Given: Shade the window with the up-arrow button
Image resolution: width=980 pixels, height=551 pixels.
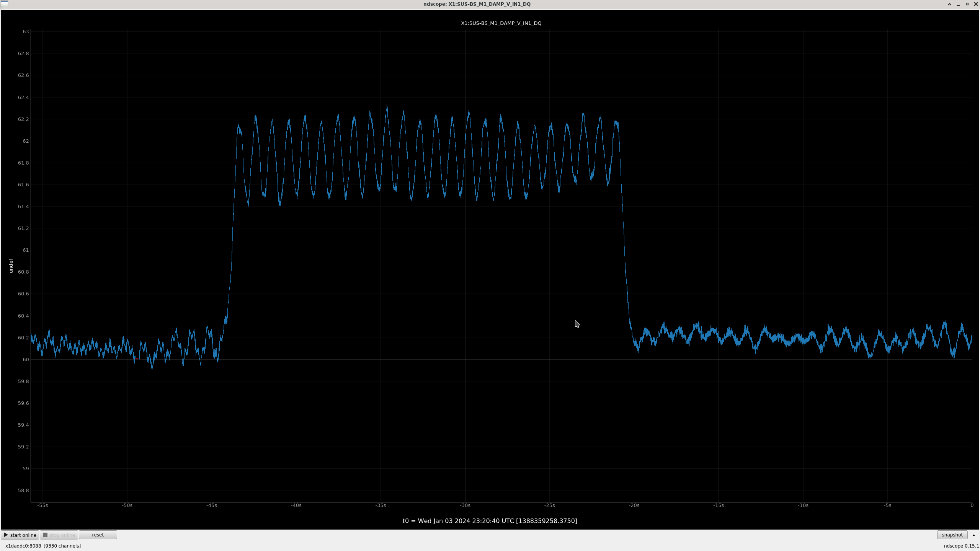Looking at the screenshot, I should point(949,4).
